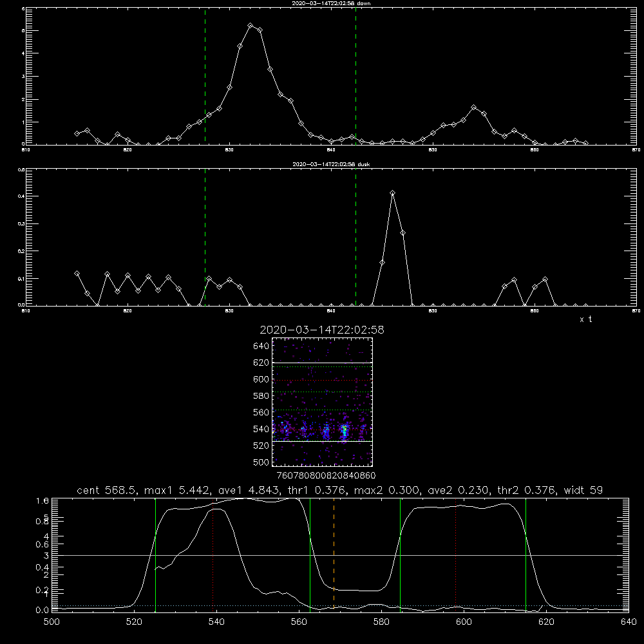Screen dimensions: 644x644
Task: Click the highest peak diamond in dawn plot
Action: click(x=250, y=26)
